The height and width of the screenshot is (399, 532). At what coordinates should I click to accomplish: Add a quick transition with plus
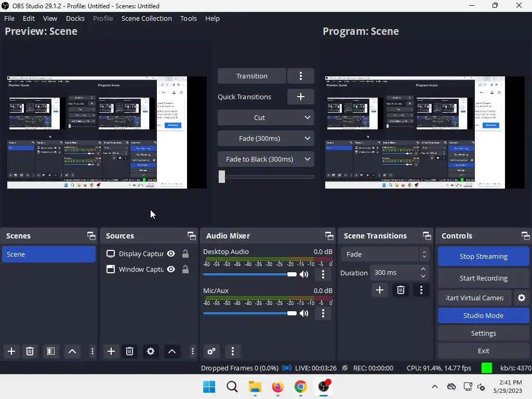tap(301, 97)
